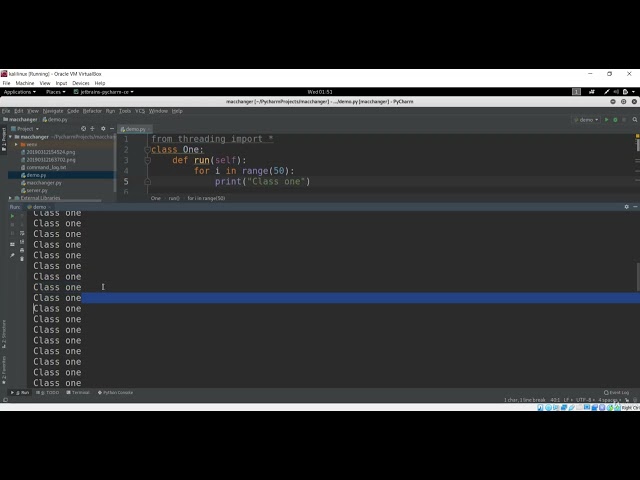Toggle soft-wrap icon in Run panel
This screenshot has width=640, height=480.
point(22,233)
